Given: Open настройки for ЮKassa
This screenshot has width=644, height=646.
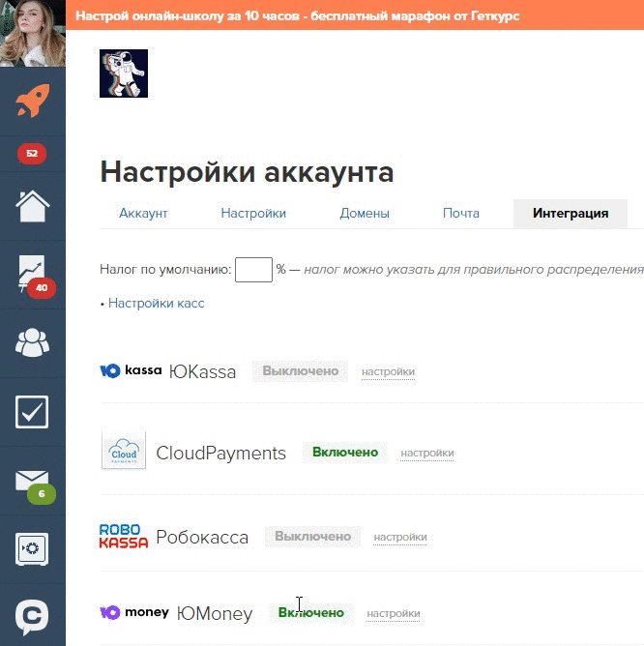Looking at the screenshot, I should (388, 372).
